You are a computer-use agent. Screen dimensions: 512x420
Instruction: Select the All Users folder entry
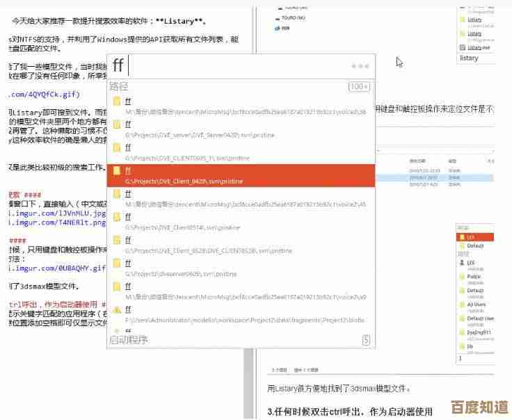(476, 305)
